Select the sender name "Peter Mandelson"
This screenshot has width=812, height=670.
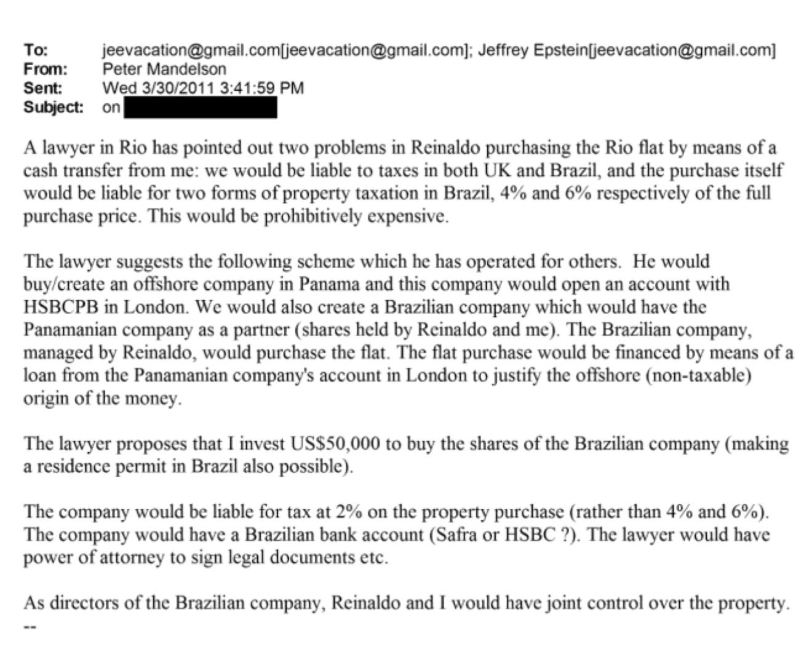164,69
